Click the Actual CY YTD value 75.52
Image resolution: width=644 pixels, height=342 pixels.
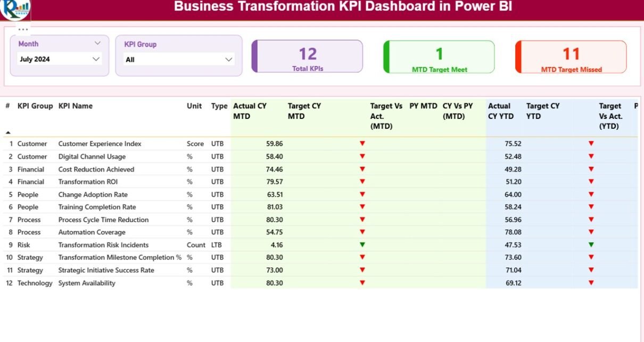point(513,144)
